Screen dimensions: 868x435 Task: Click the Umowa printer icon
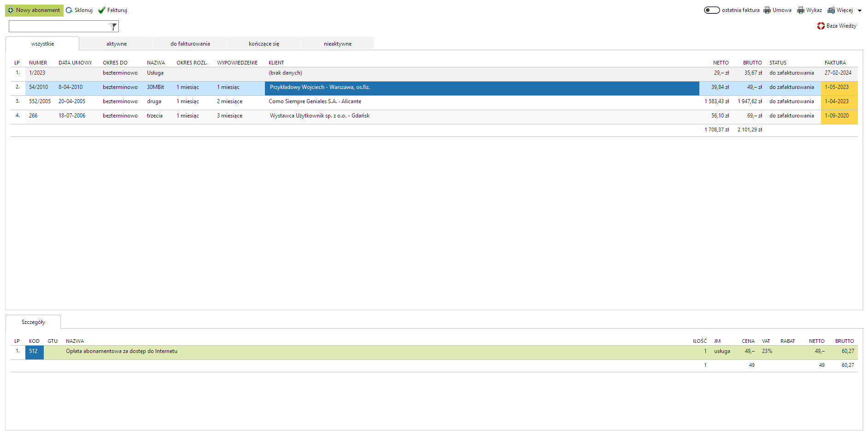tap(767, 10)
